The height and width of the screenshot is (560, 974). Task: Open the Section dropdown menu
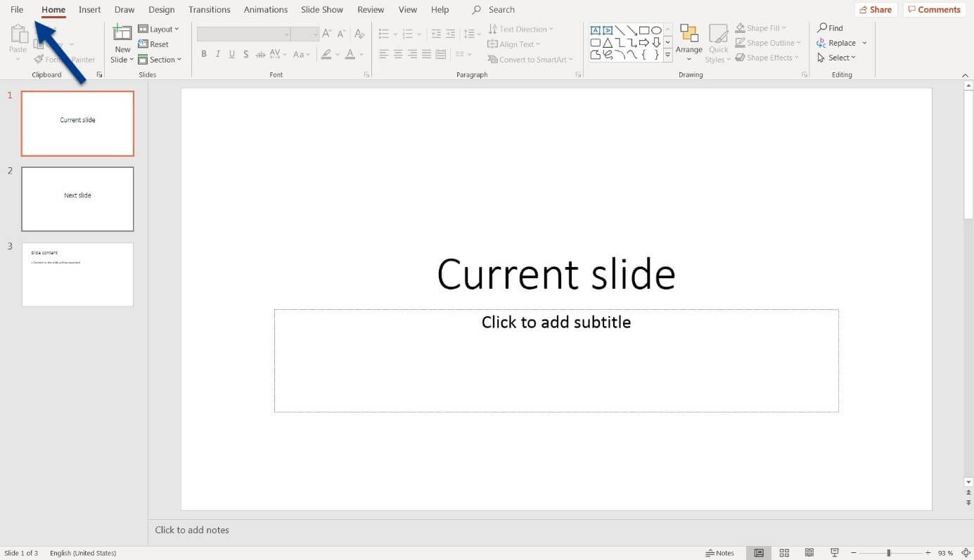[160, 60]
